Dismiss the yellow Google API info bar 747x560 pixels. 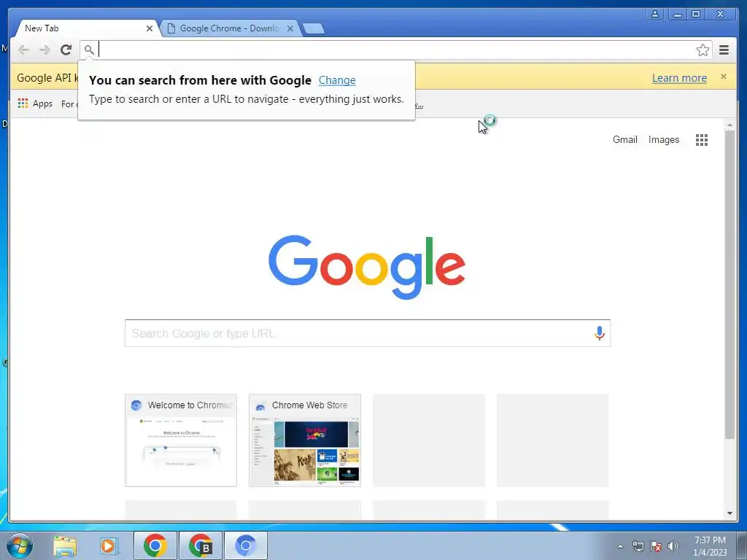point(723,77)
